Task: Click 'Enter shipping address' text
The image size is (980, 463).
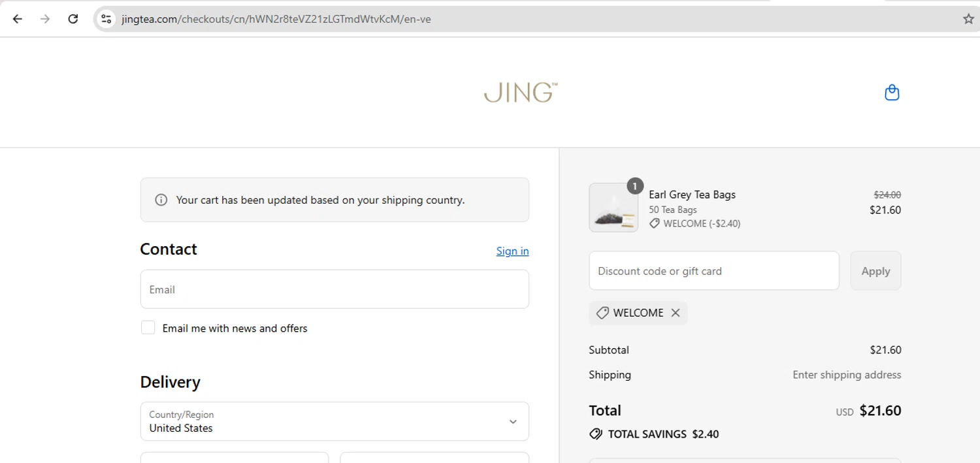Action: click(847, 375)
